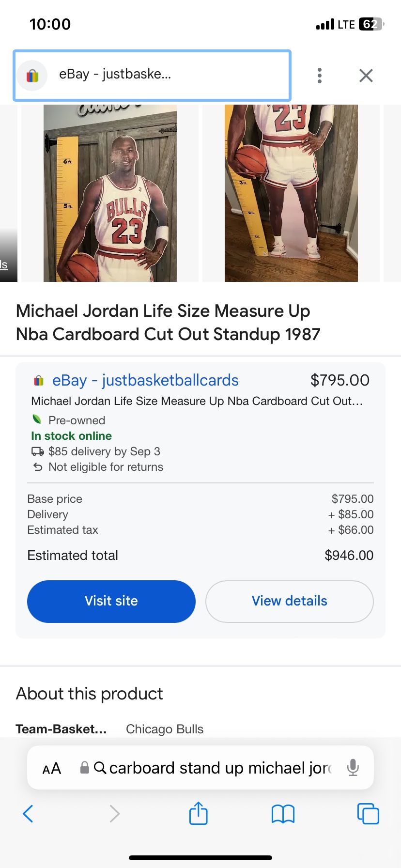
Task: Tap the eBay - justbaske... header title
Action: point(115,74)
